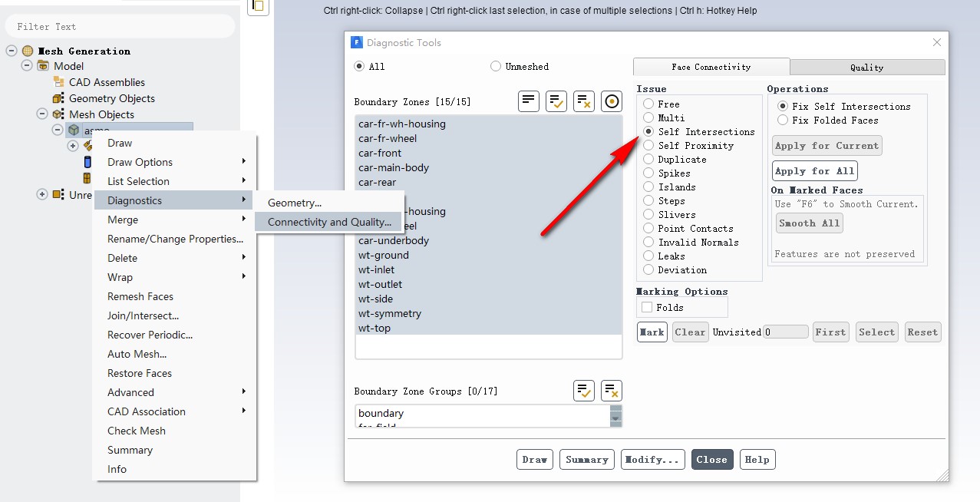The image size is (980, 502).
Task: Expand the first child node under asmo
Action: click(x=73, y=146)
